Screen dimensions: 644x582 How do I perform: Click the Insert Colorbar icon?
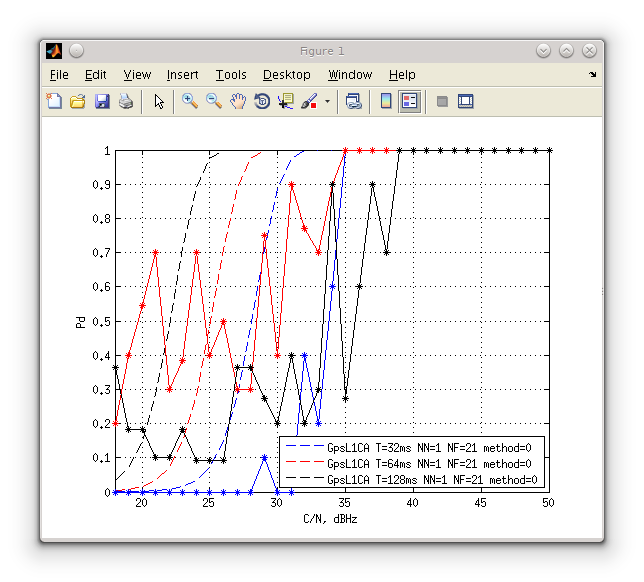point(385,101)
